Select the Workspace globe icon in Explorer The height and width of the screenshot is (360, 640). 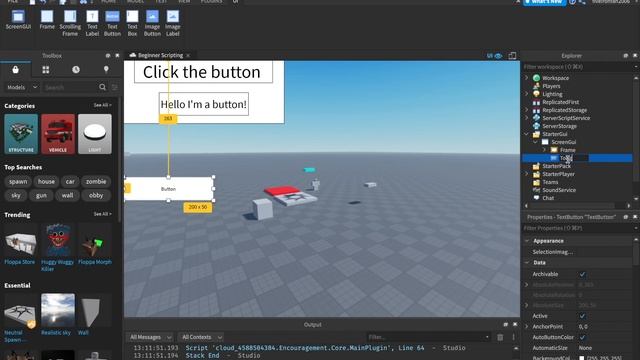click(536, 78)
